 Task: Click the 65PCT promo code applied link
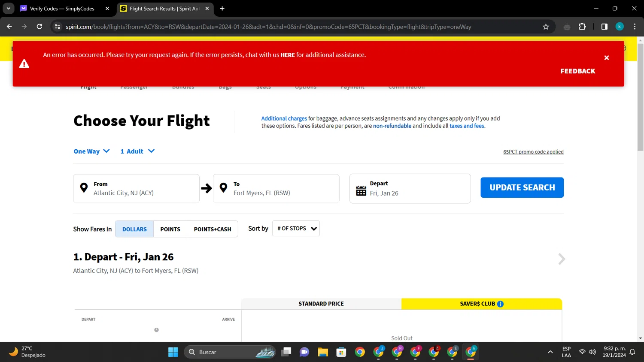533,152
